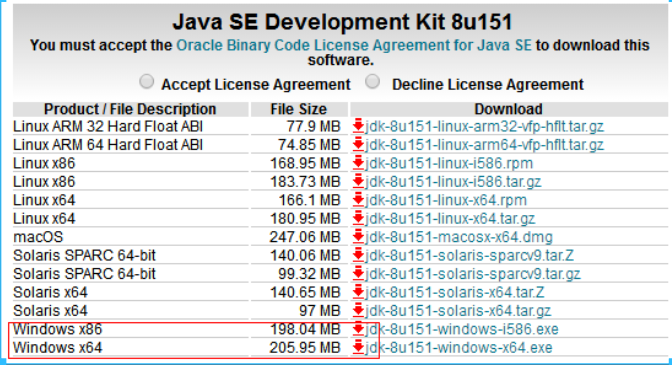Download jdk-8u151-solaris-sparcv9.tar.Z file
This screenshot has height=365, width=672.
[469, 255]
